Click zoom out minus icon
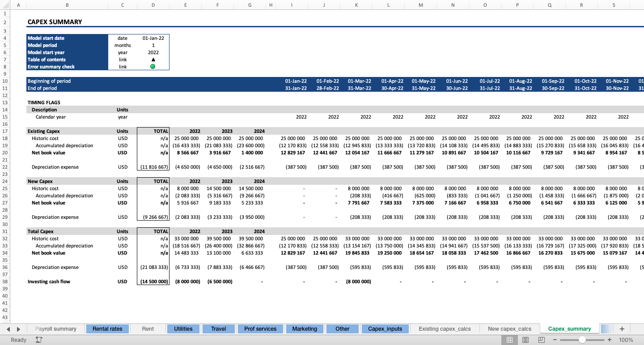 click(555, 340)
